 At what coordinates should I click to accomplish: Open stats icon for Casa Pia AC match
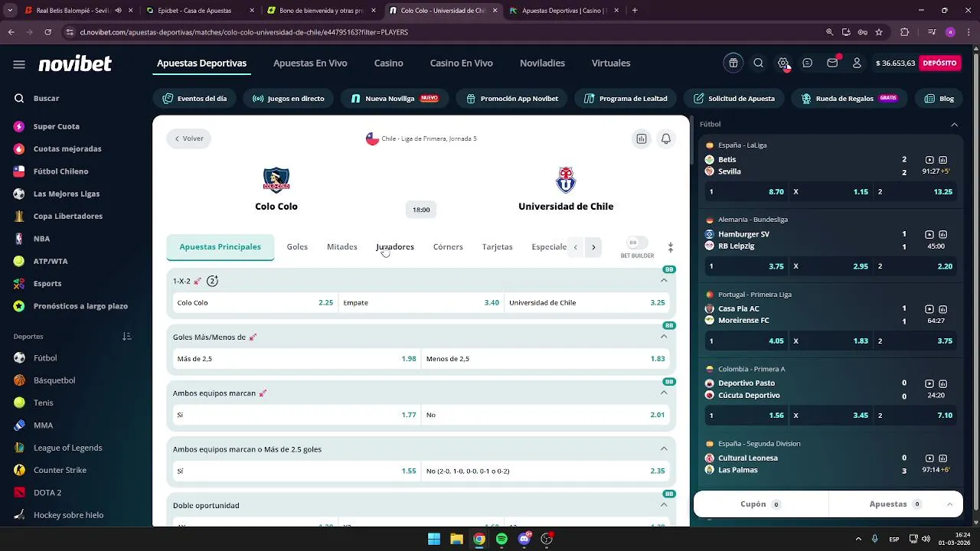[x=943, y=308]
